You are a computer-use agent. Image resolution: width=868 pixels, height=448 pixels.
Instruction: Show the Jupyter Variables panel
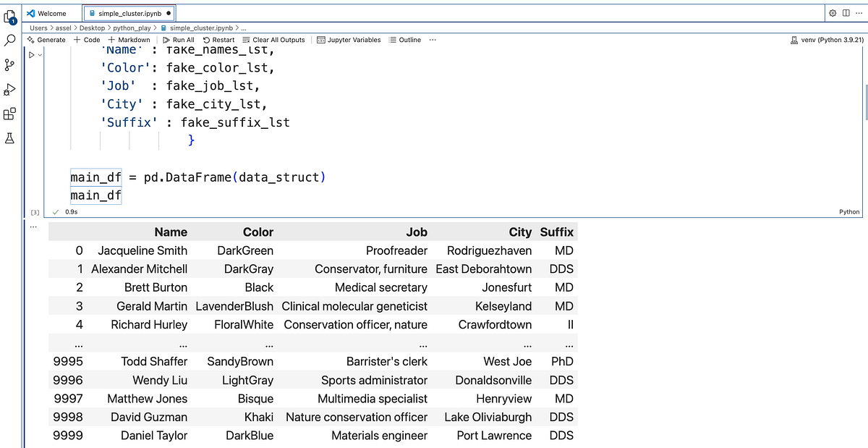click(349, 40)
